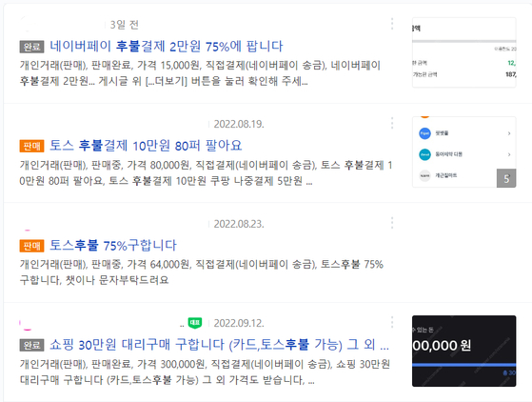
Task: Open the more-options menu for the 네이버페이 후불결제 post
Action: point(392,24)
